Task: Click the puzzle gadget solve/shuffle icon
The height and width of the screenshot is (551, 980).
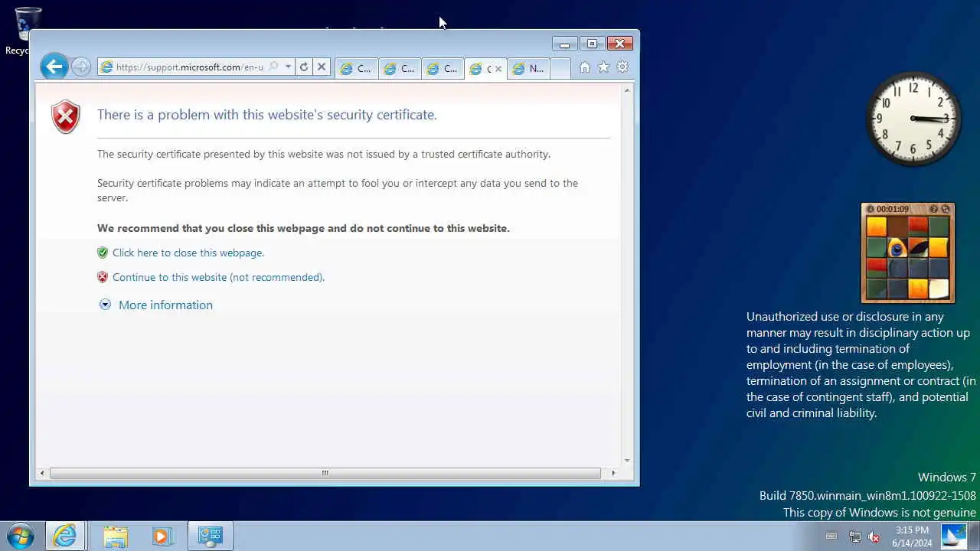Action: 945,209
